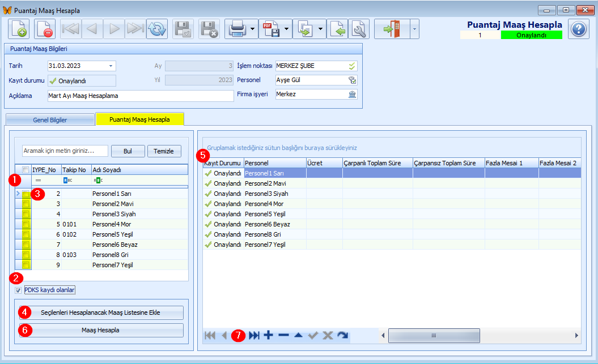Click the Maaş Hesapla button
The height and width of the screenshot is (364, 598).
point(101,330)
